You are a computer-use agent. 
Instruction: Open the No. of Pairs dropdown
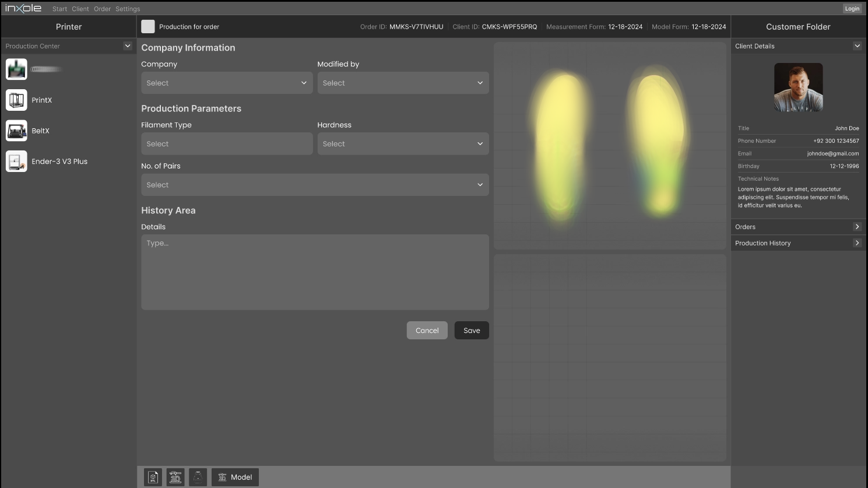click(x=315, y=185)
